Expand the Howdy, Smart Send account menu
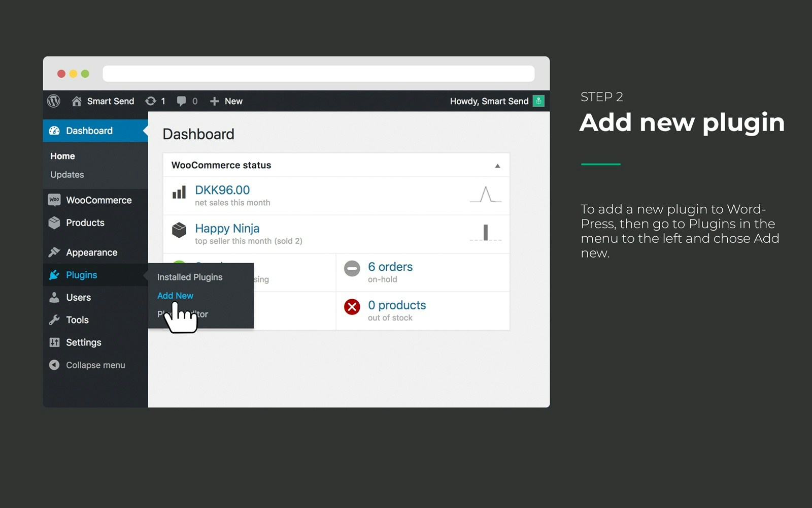Viewport: 812px width, 508px height. click(488, 101)
